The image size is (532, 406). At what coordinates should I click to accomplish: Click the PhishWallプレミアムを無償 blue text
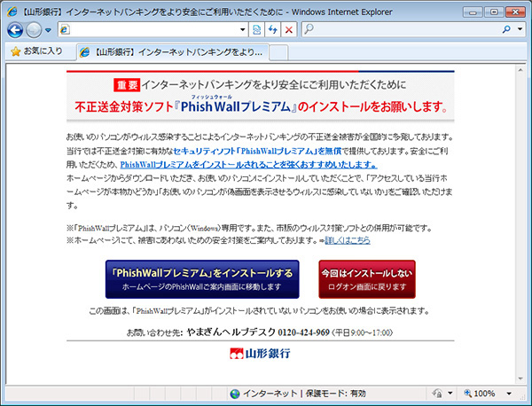pos(257,151)
